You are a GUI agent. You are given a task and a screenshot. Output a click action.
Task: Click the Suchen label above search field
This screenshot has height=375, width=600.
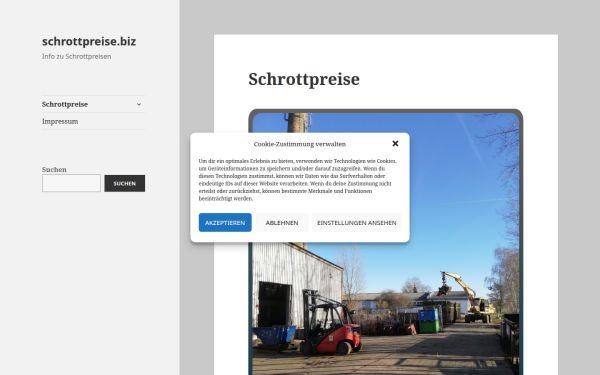54,169
